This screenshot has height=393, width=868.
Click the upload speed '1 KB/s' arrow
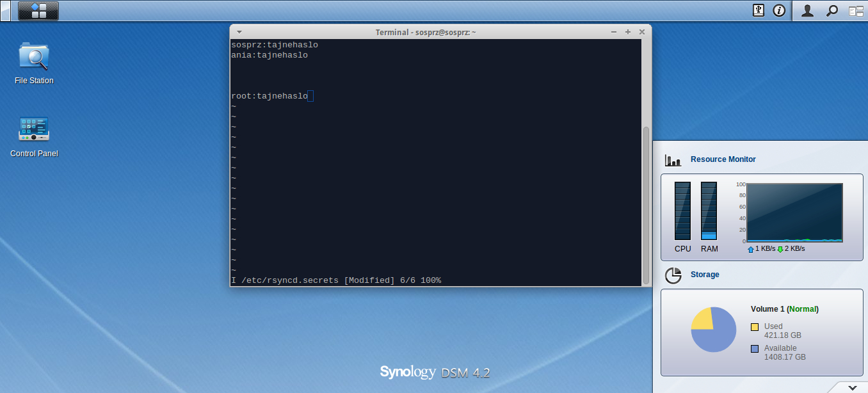click(x=751, y=249)
